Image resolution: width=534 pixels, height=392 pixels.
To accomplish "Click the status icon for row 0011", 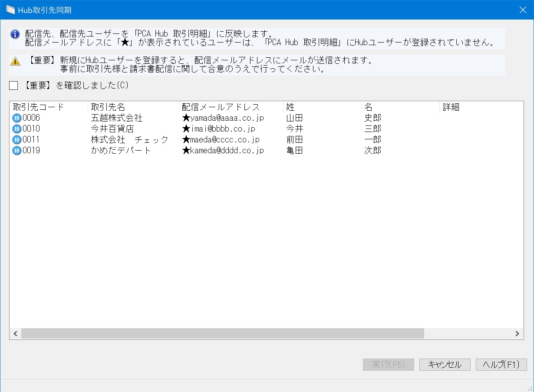I will point(16,140).
